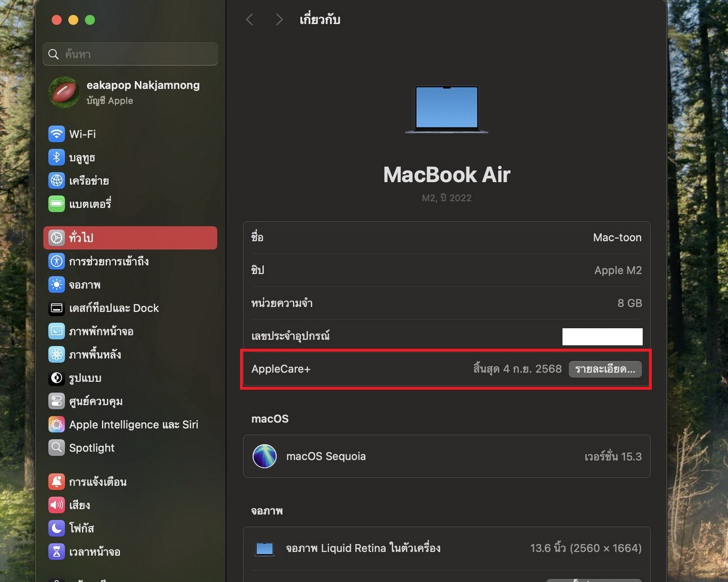Open eakapop Nakjamnong Apple account
Image resolution: width=728 pixels, height=582 pixels.
point(130,92)
